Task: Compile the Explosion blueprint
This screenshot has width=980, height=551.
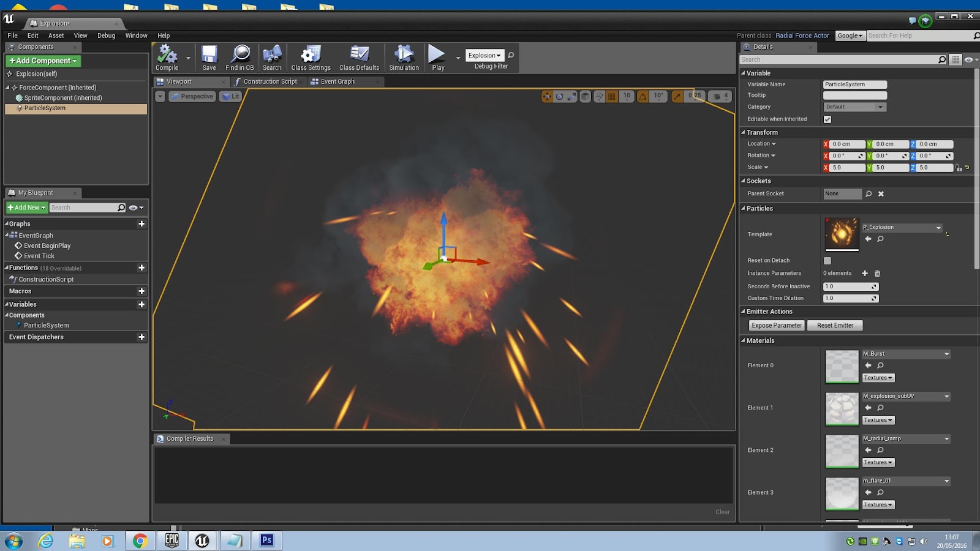Action: pyautogui.click(x=167, y=58)
